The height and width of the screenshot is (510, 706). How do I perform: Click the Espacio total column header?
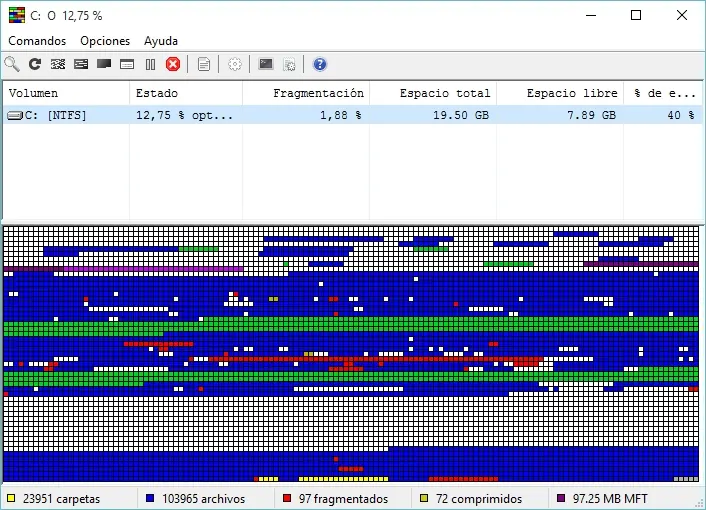coord(433,93)
